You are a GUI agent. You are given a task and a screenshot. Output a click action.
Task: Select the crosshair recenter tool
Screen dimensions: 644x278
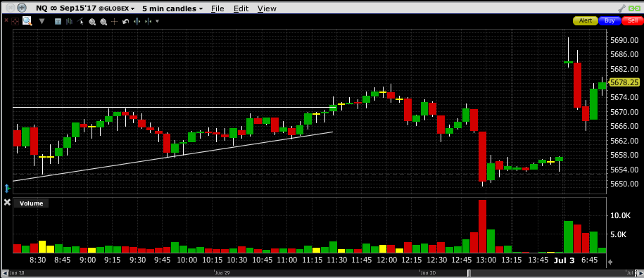15,21
